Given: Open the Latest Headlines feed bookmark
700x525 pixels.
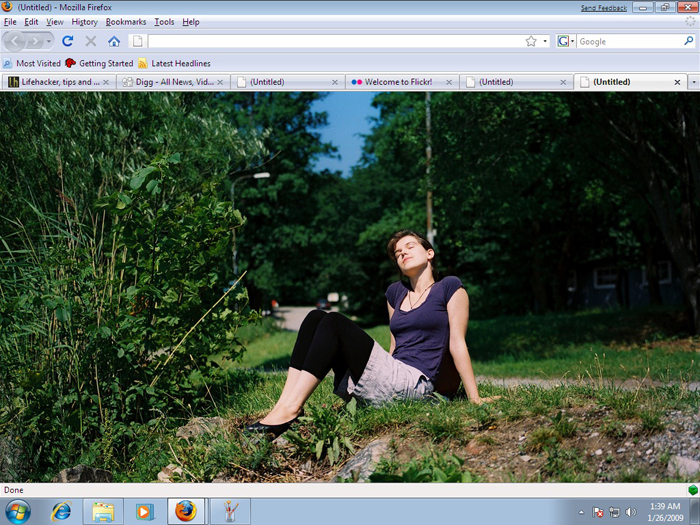Looking at the screenshot, I should [175, 63].
